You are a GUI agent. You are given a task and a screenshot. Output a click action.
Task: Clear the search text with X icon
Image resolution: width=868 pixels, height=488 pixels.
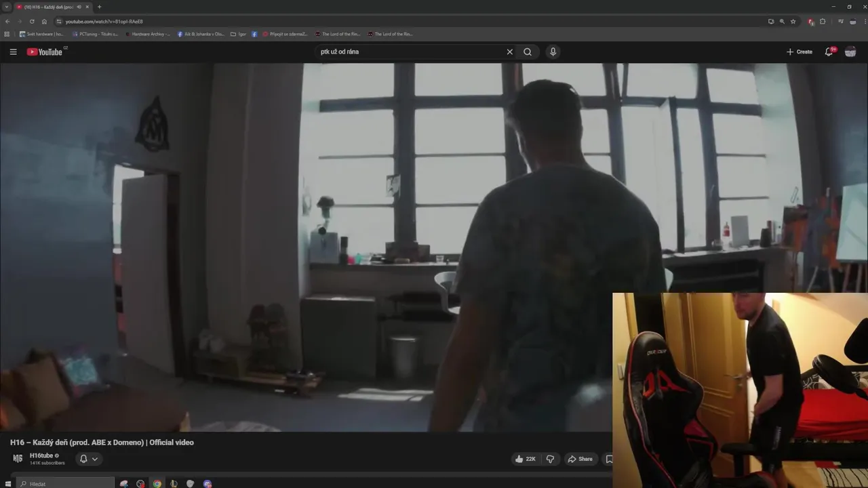tap(510, 52)
